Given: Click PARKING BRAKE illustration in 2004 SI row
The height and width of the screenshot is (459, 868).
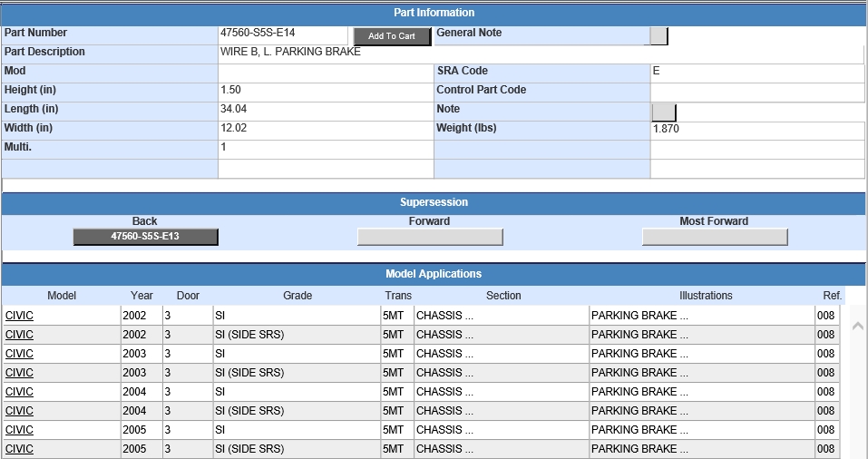Looking at the screenshot, I should 702,392.
